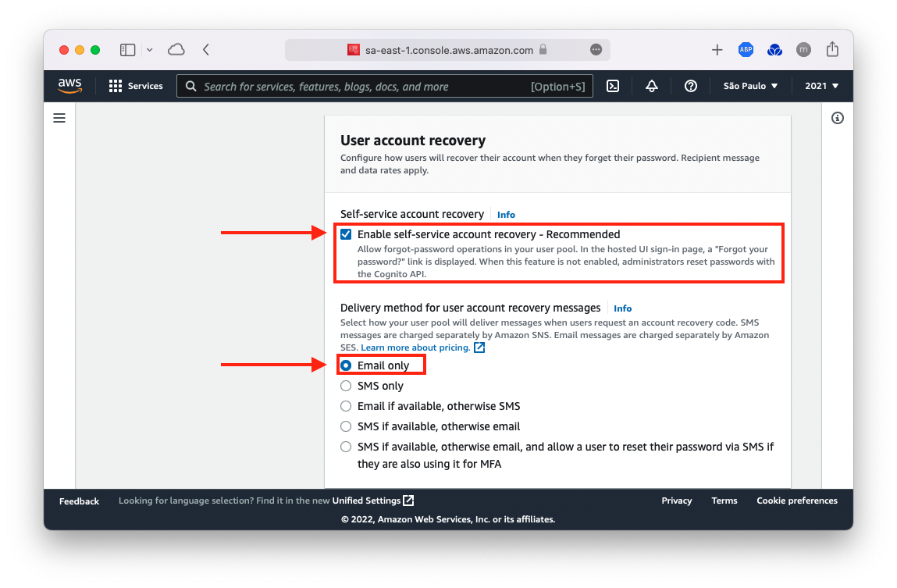This screenshot has height=588, width=897.
Task: Open Learn more about pricing link
Action: click(x=415, y=347)
